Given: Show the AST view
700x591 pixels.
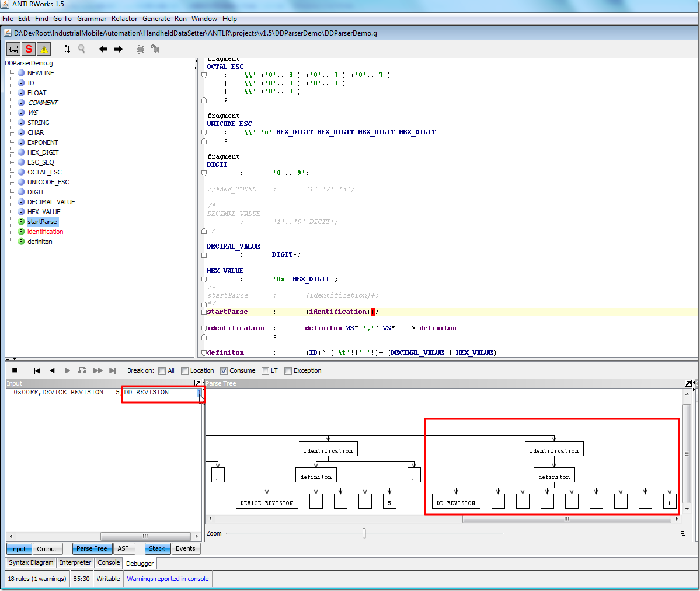Looking at the screenshot, I should pos(123,548).
